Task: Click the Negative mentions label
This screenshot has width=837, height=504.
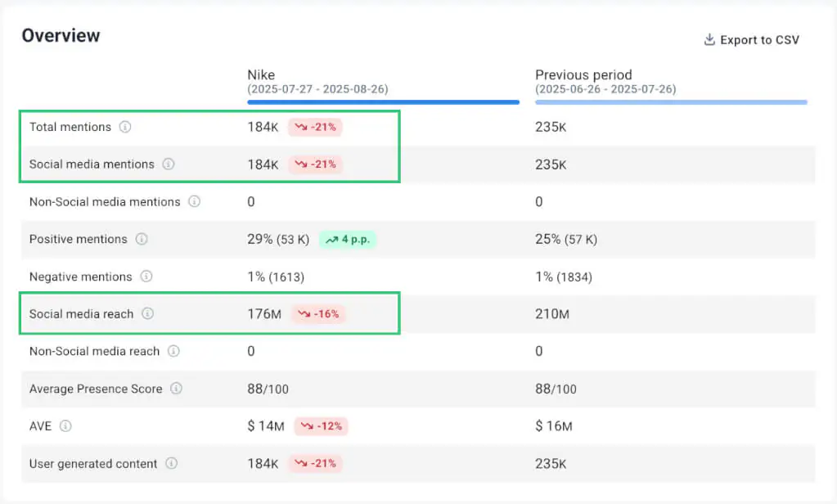Action: [81, 277]
